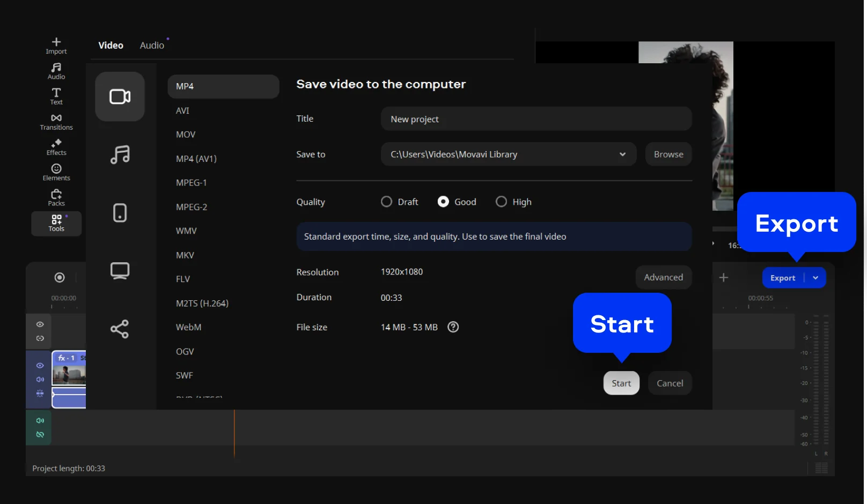This screenshot has width=867, height=504.
Task: Select the mobile device export category
Action: [120, 213]
